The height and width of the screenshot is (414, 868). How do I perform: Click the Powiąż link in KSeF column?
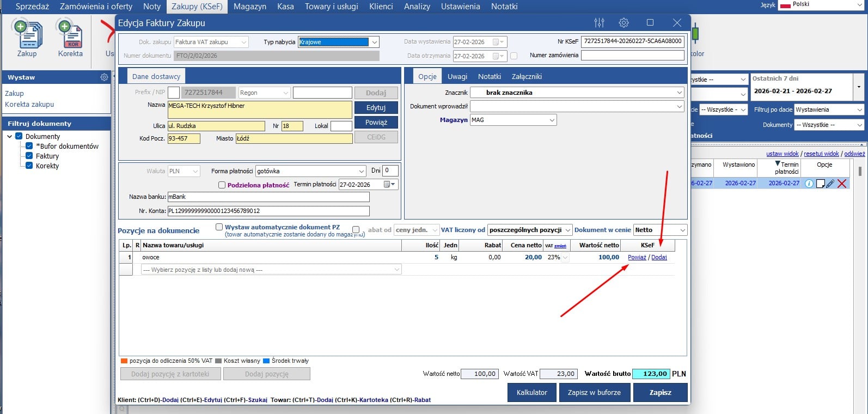[637, 257]
